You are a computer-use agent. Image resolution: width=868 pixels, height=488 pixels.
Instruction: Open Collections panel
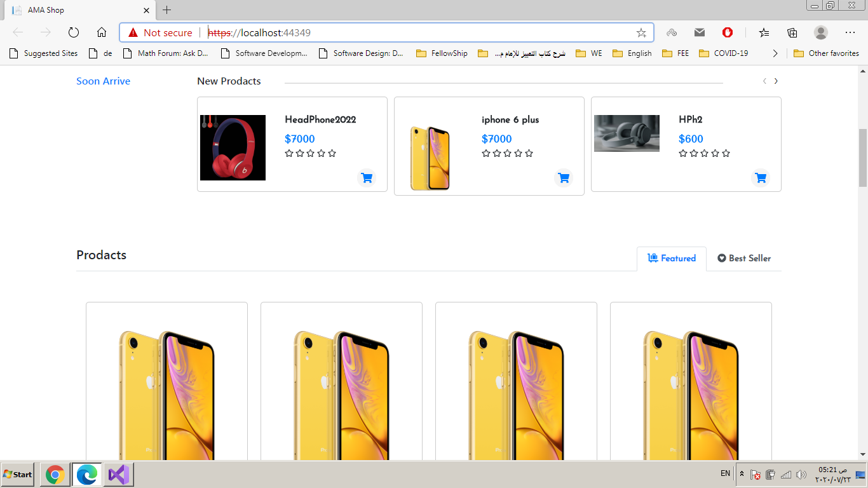pyautogui.click(x=792, y=32)
